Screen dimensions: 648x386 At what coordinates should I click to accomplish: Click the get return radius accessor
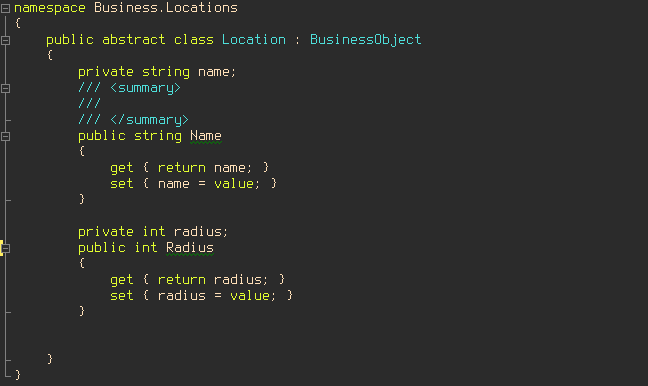198,280
